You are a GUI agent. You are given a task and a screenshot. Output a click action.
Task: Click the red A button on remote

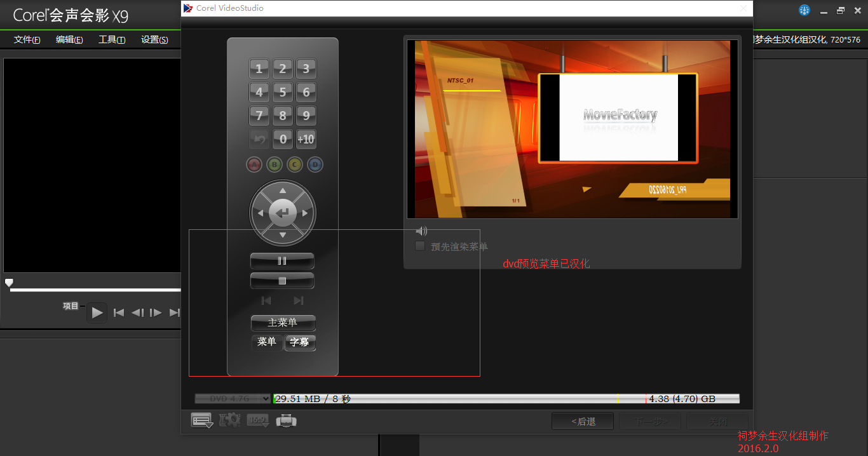click(254, 165)
